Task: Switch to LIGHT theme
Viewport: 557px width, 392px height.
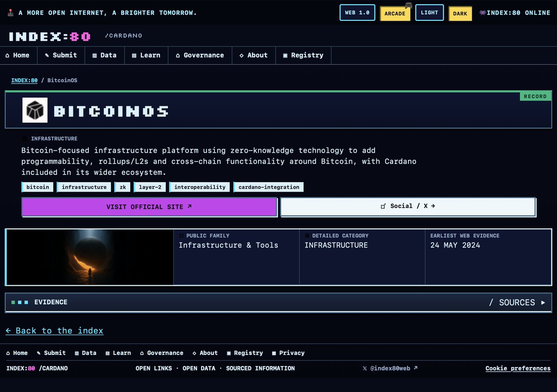Action: pos(429,13)
